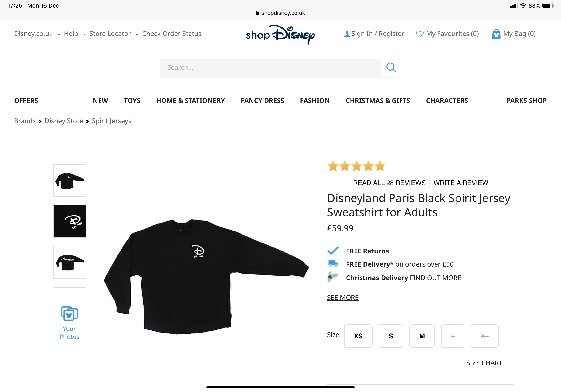Click the blue checkmark next to FREE Returns

tap(333, 251)
